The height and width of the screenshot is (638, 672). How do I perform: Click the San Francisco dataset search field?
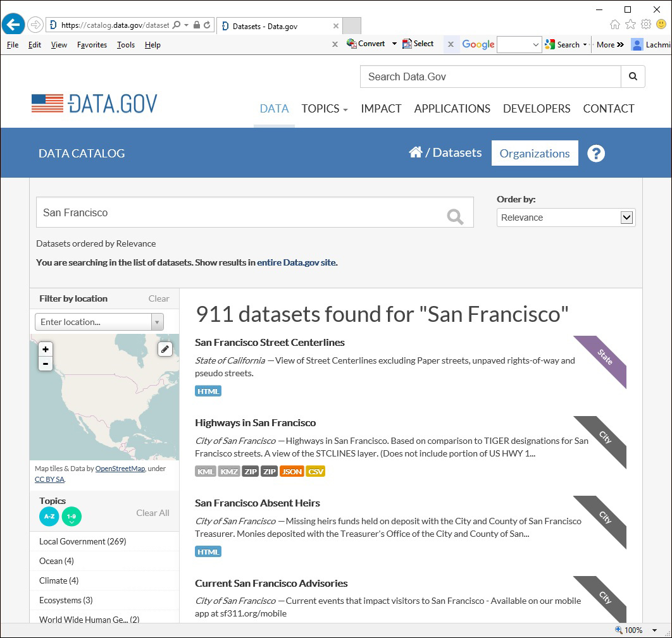254,212
